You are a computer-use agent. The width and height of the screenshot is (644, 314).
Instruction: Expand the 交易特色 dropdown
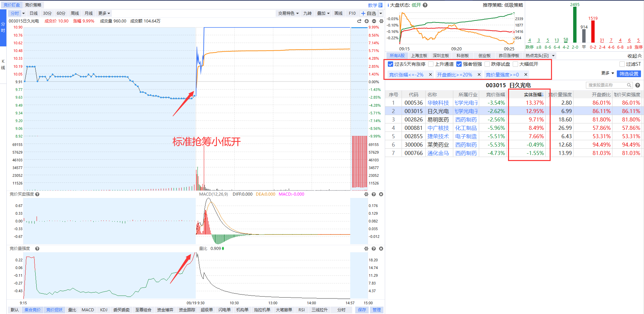288,13
